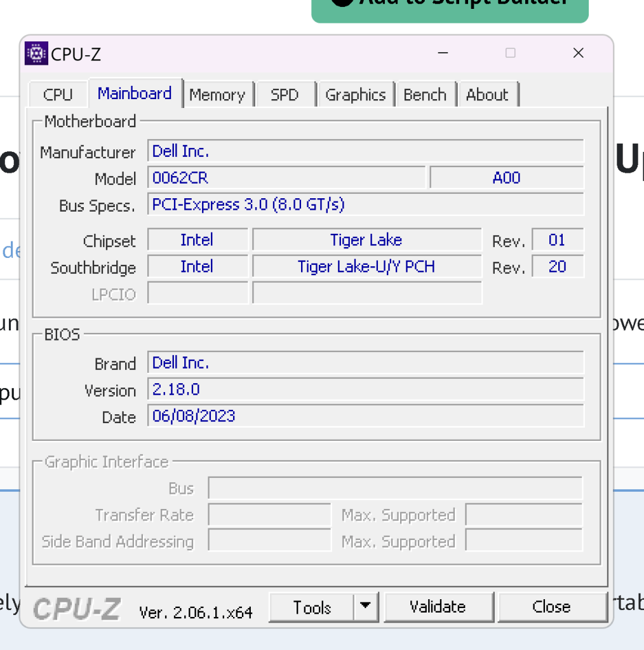This screenshot has width=644, height=650.
Task: Click the Validate button
Action: [438, 607]
